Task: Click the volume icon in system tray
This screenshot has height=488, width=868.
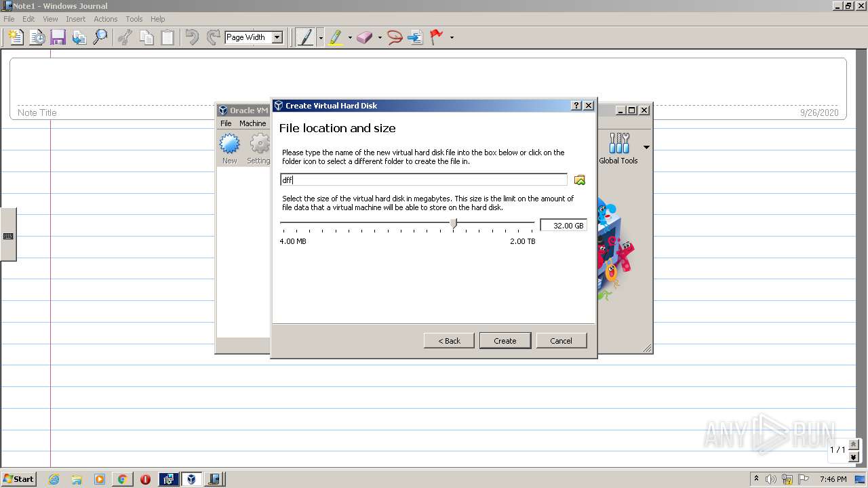Action: coord(771,479)
